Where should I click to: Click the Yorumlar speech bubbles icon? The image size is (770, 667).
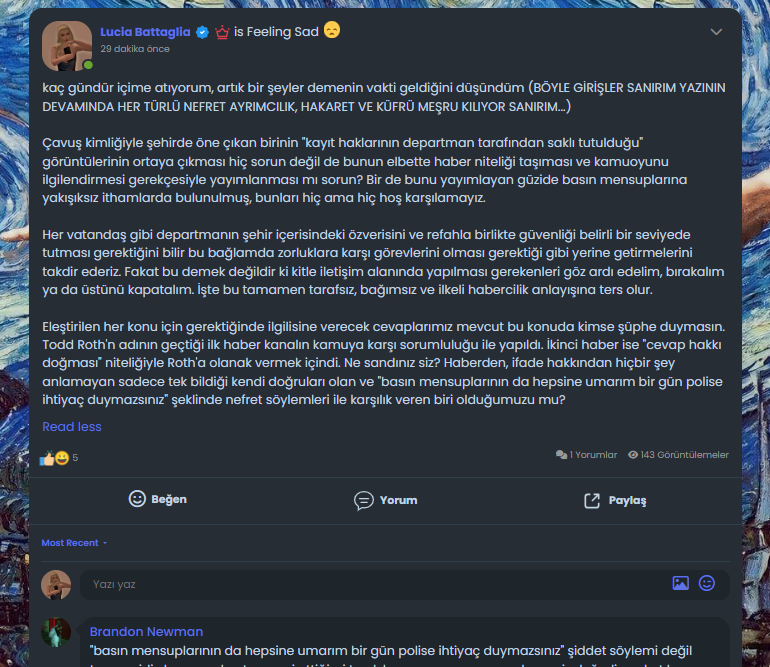coord(561,455)
